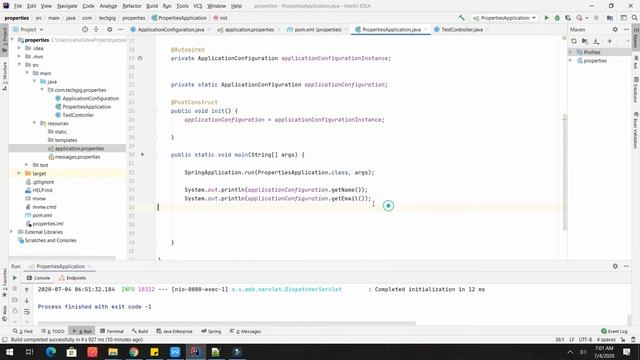Collapse the src folder in tree

(x=19, y=64)
